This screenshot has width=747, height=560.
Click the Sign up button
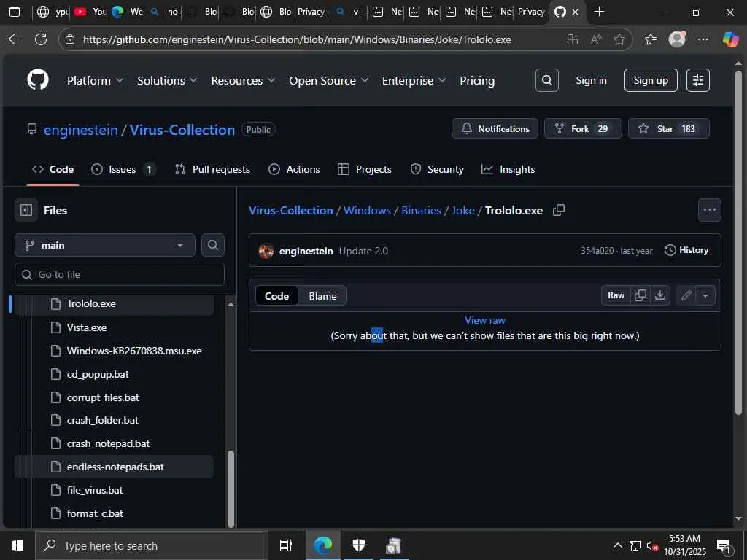[x=651, y=80]
